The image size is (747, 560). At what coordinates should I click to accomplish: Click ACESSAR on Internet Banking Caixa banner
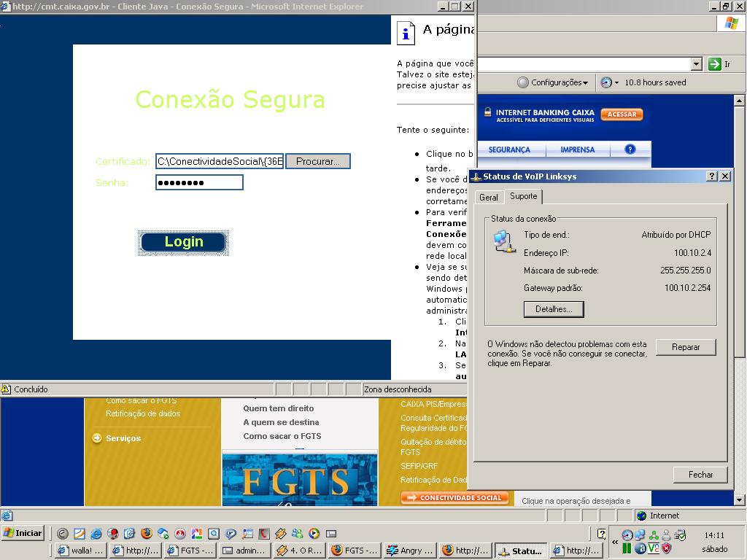622,114
